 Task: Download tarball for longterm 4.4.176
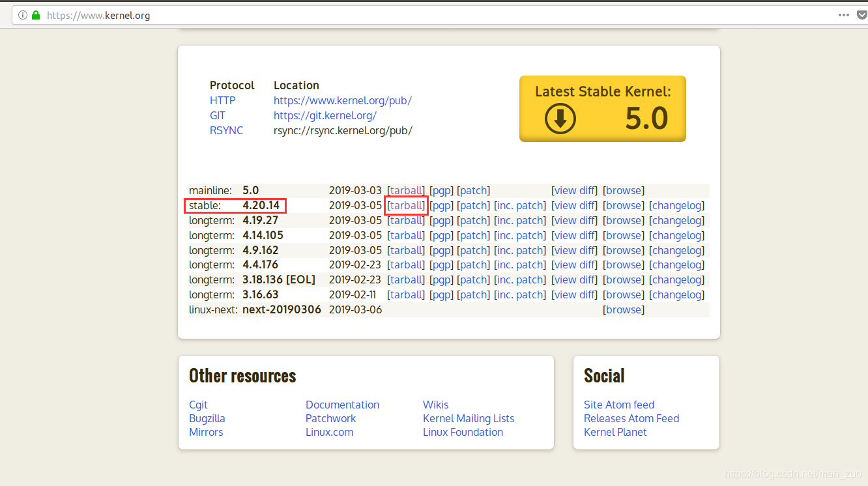click(x=406, y=264)
